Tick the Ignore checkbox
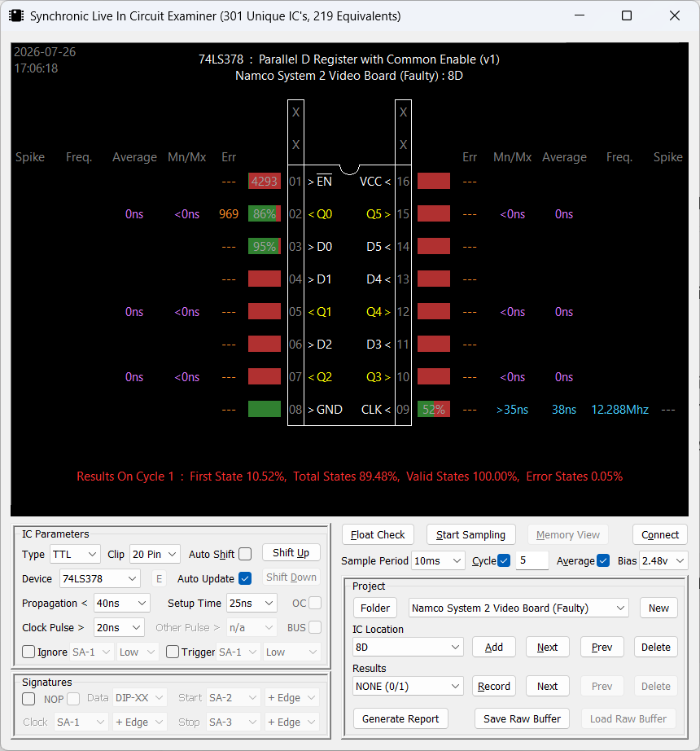 pyautogui.click(x=28, y=652)
